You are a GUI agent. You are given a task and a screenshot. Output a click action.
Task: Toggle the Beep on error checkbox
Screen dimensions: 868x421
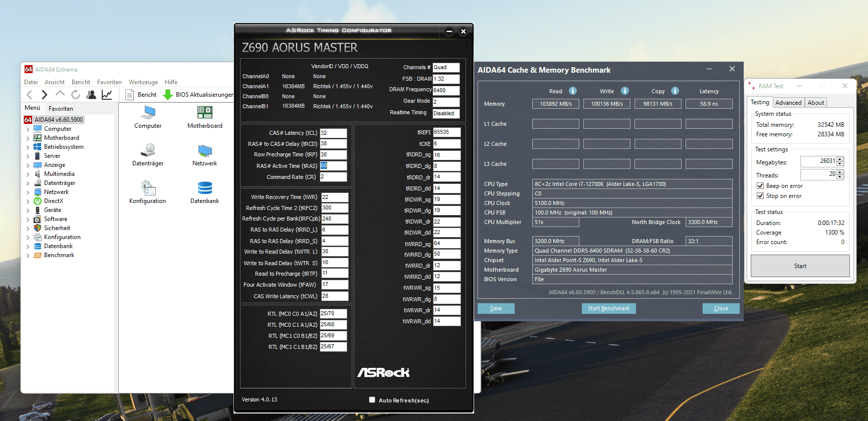(x=760, y=186)
